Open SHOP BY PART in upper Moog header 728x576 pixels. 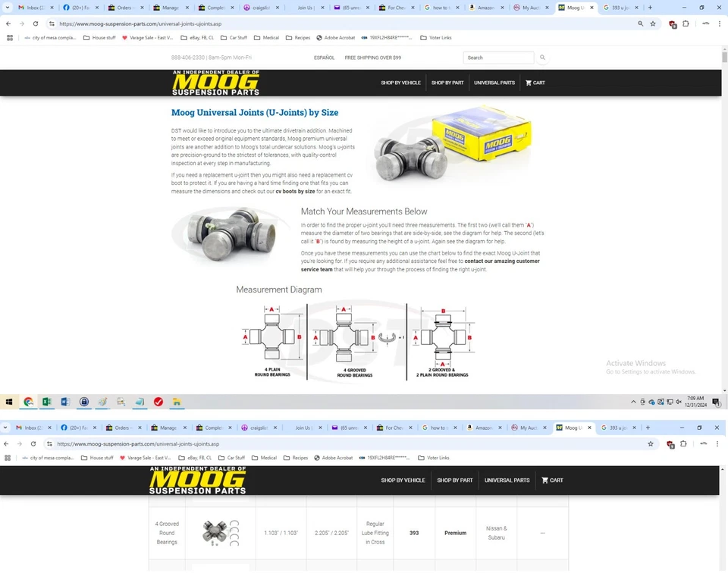447,83
